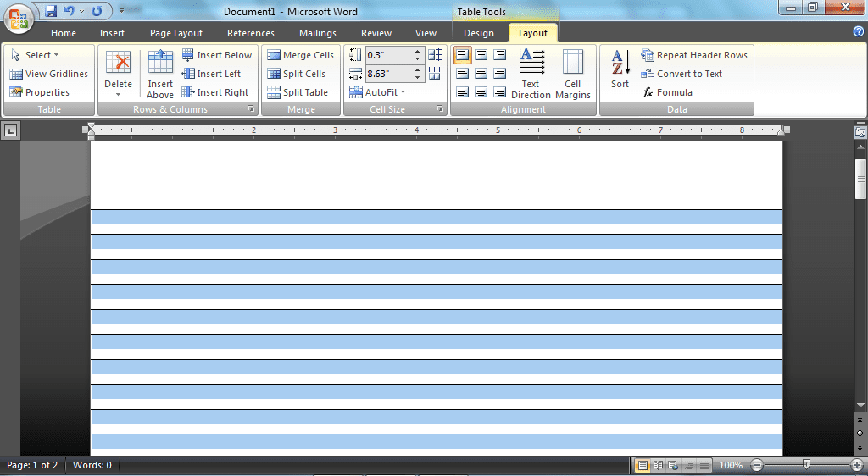The image size is (868, 476).
Task: Click the row height 0.3" field
Action: (388, 55)
